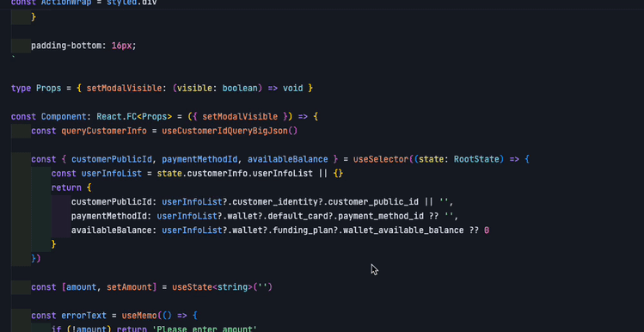Click the availableBalance key in return object
644x332 pixels.
point(111,231)
